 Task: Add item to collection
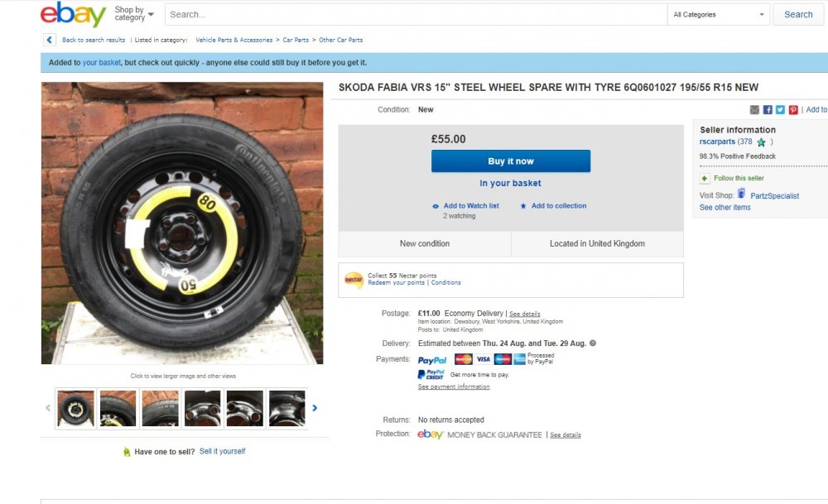click(559, 206)
